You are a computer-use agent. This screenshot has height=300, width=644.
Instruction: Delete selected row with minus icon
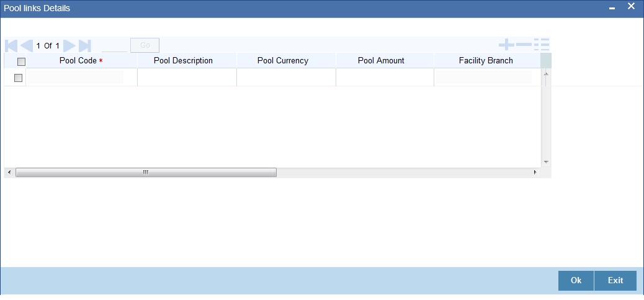(524, 44)
